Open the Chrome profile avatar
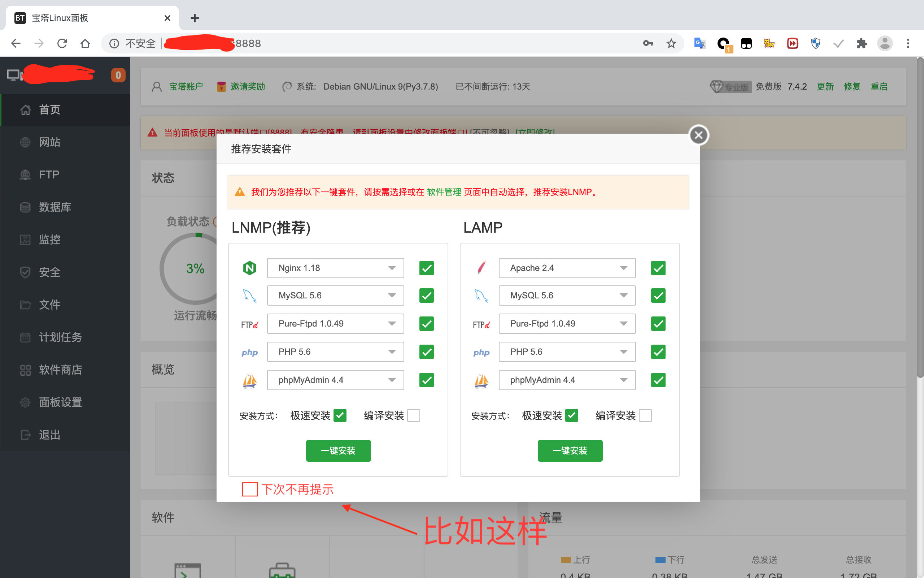Image resolution: width=924 pixels, height=578 pixels. [x=885, y=43]
